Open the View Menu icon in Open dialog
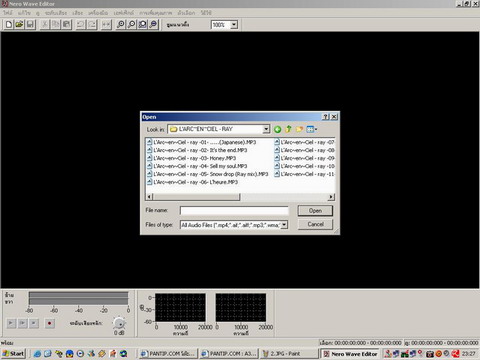 click(x=311, y=129)
